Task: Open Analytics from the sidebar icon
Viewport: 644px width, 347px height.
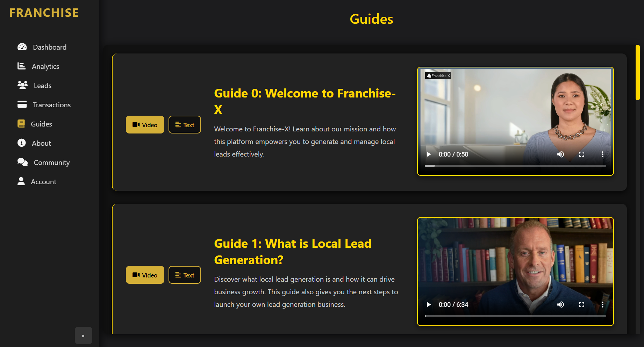Action: 21,66
